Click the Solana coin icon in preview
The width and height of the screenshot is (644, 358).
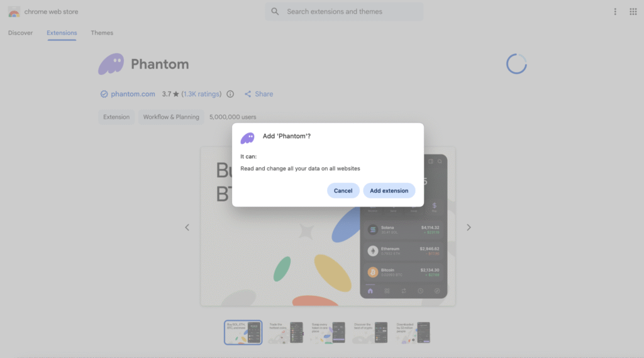pos(372,230)
